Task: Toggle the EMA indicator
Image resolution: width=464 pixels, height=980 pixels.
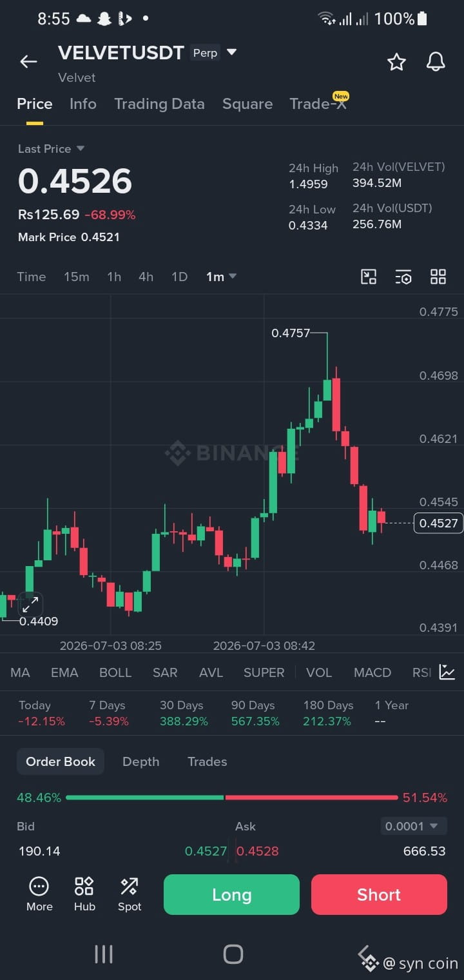Action: click(64, 672)
